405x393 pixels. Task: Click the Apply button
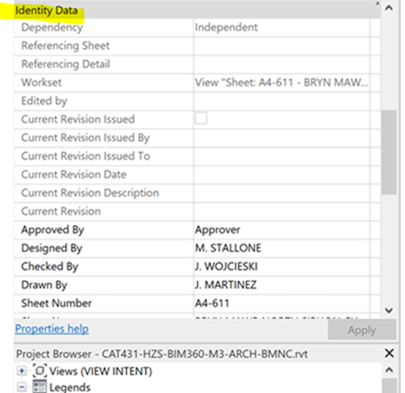click(x=362, y=330)
